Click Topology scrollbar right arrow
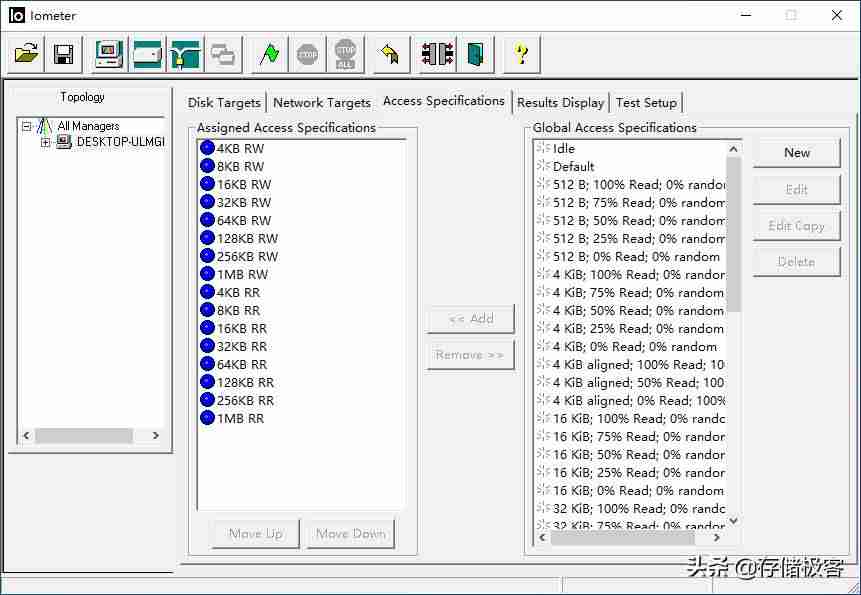Image resolution: width=861 pixels, height=595 pixels. click(155, 435)
